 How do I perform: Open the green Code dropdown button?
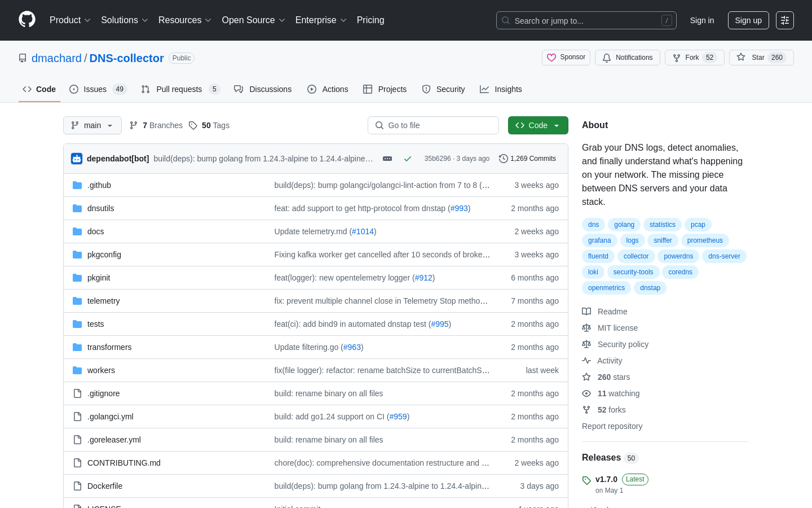click(x=538, y=125)
